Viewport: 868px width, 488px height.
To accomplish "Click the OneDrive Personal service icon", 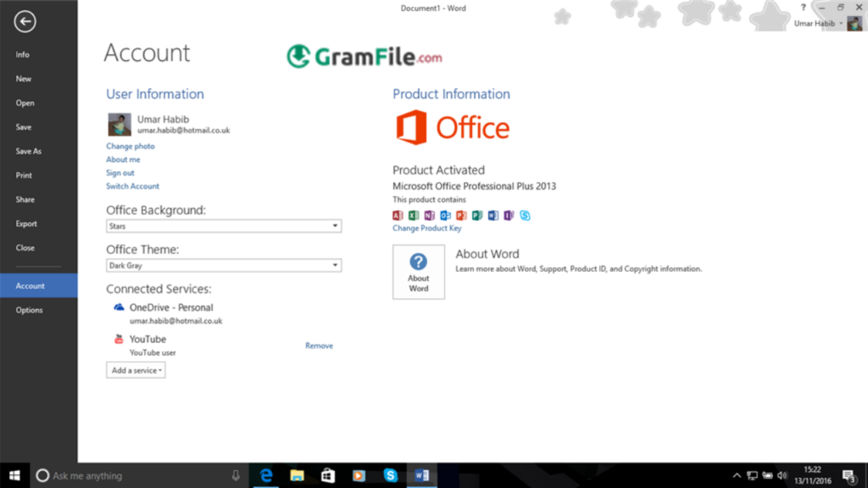I will 118,308.
